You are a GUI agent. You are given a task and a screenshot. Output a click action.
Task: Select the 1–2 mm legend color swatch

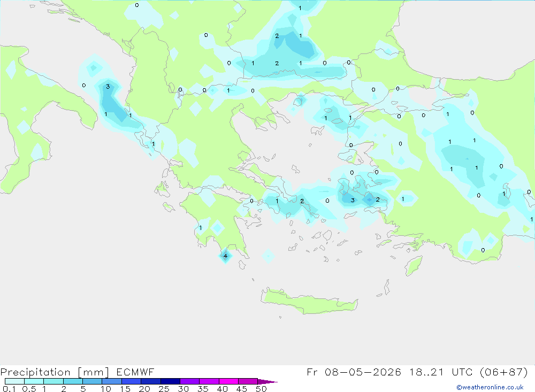click(x=53, y=381)
